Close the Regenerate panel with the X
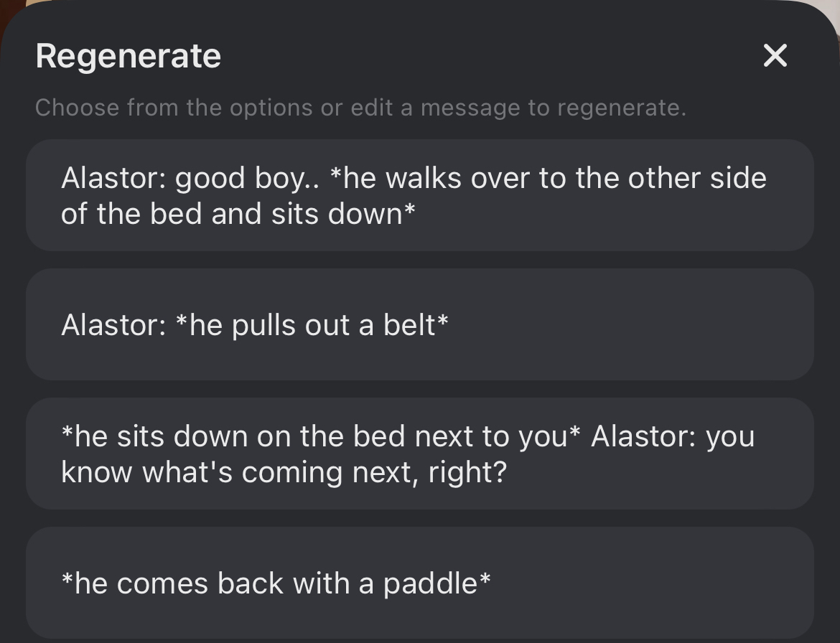This screenshot has height=643, width=840. [x=775, y=55]
